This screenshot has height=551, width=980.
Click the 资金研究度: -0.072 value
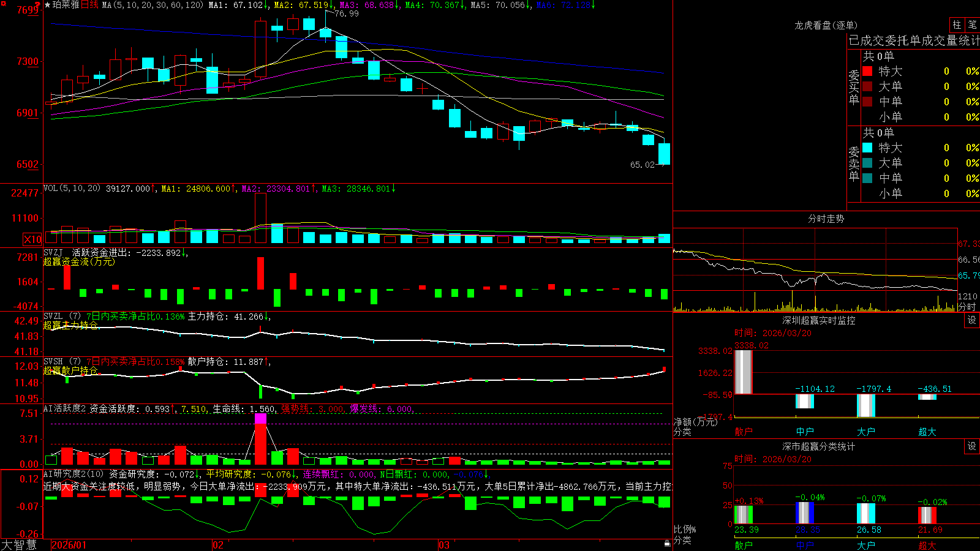tap(152, 474)
